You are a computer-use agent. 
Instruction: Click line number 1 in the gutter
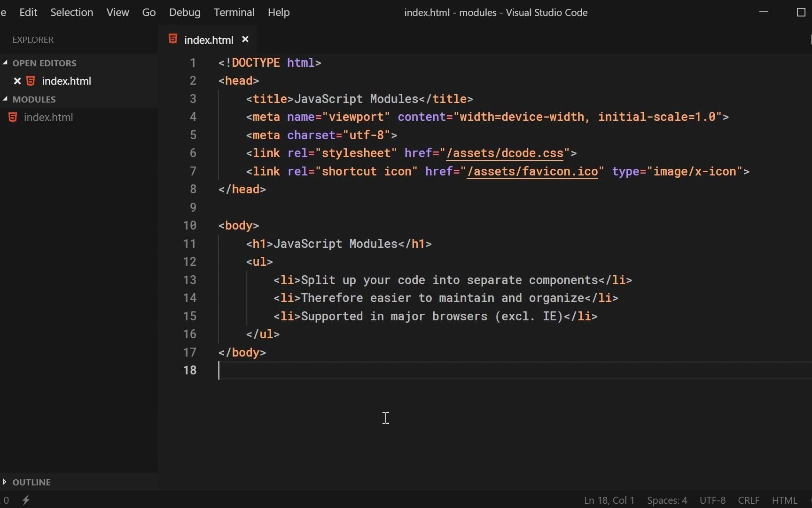pos(193,63)
